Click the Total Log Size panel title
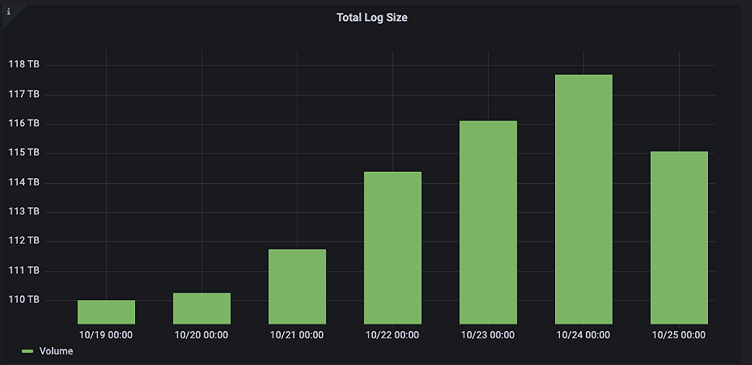 (372, 18)
